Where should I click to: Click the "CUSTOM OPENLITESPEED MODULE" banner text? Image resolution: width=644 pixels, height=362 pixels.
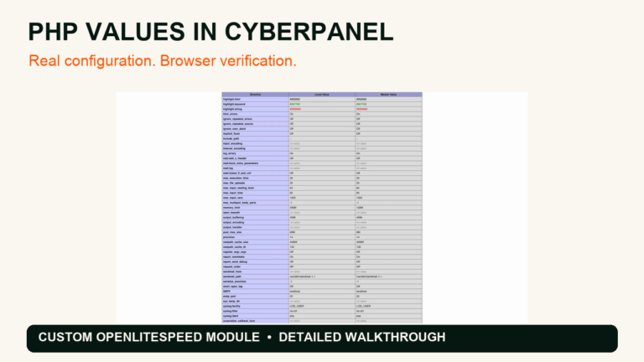point(149,337)
